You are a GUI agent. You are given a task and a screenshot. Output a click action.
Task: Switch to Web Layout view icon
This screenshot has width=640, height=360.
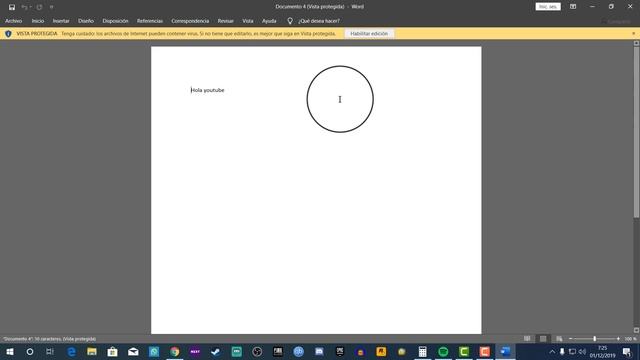coord(559,339)
